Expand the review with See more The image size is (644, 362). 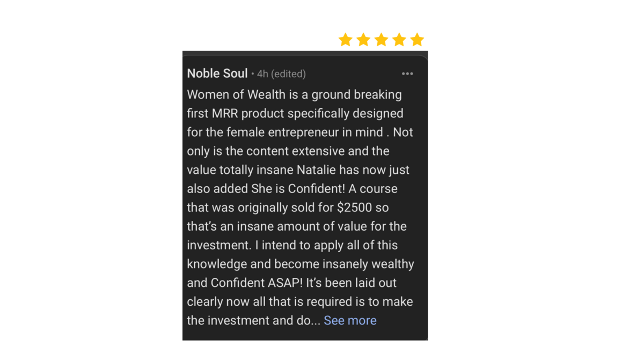tap(350, 320)
